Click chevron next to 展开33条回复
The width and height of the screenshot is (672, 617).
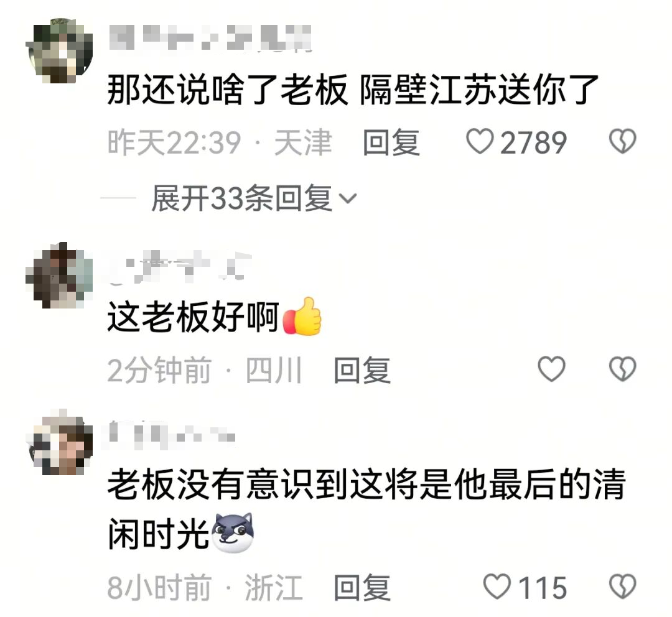point(348,199)
